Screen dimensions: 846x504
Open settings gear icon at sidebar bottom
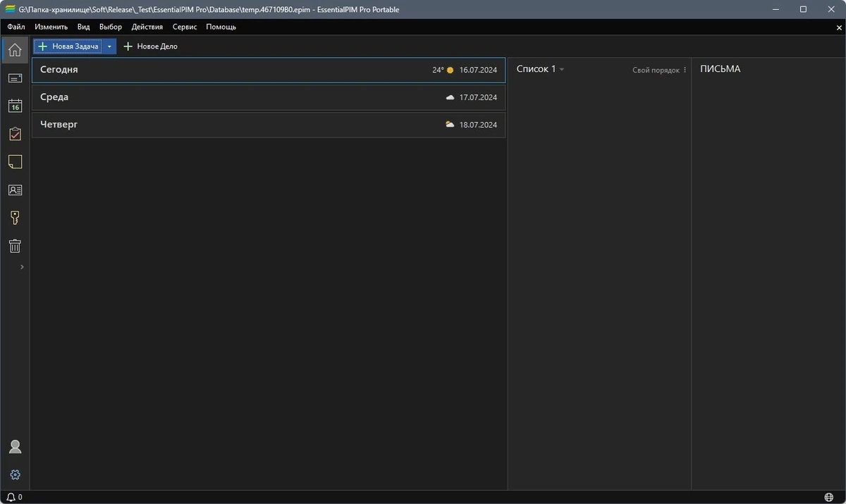tap(15, 475)
